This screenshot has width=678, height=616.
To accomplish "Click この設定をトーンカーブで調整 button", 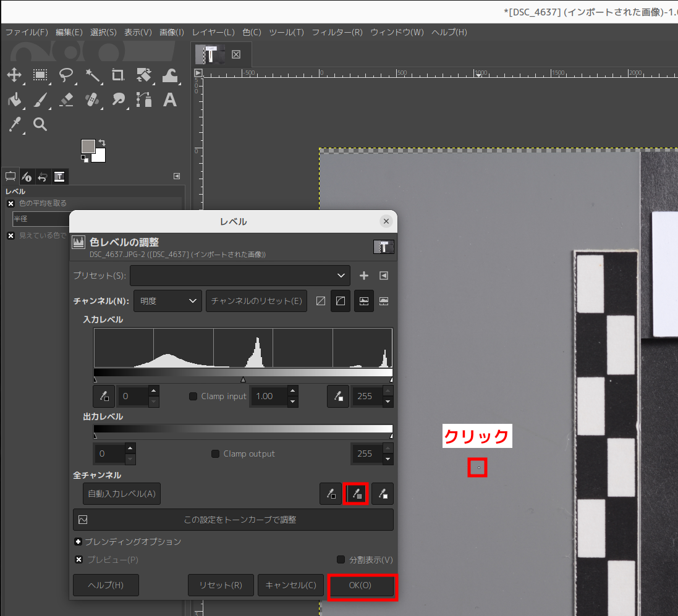I will [233, 520].
